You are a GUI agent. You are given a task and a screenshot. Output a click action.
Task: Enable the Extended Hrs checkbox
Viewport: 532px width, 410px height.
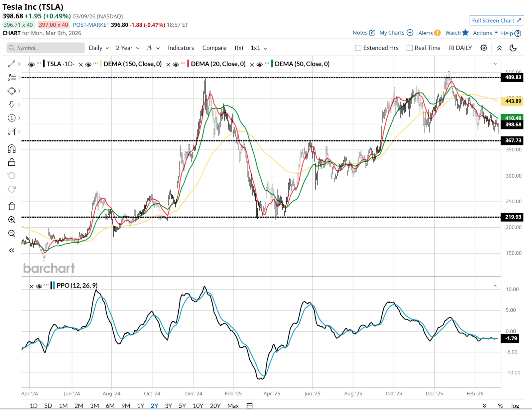pos(358,48)
